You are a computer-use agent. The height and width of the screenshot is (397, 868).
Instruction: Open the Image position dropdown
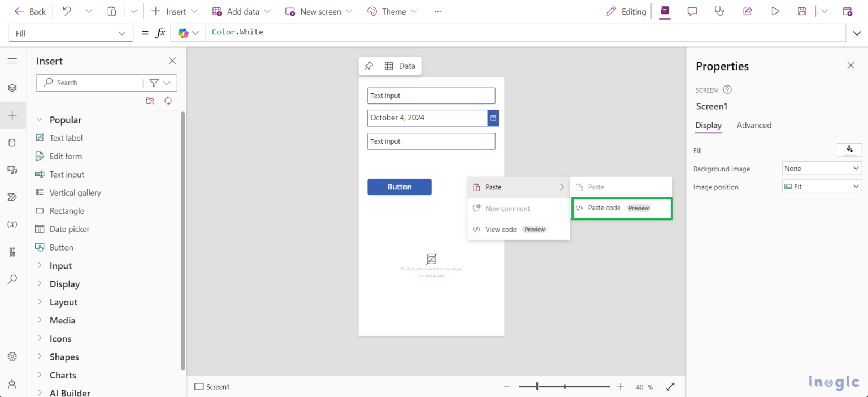pyautogui.click(x=822, y=187)
